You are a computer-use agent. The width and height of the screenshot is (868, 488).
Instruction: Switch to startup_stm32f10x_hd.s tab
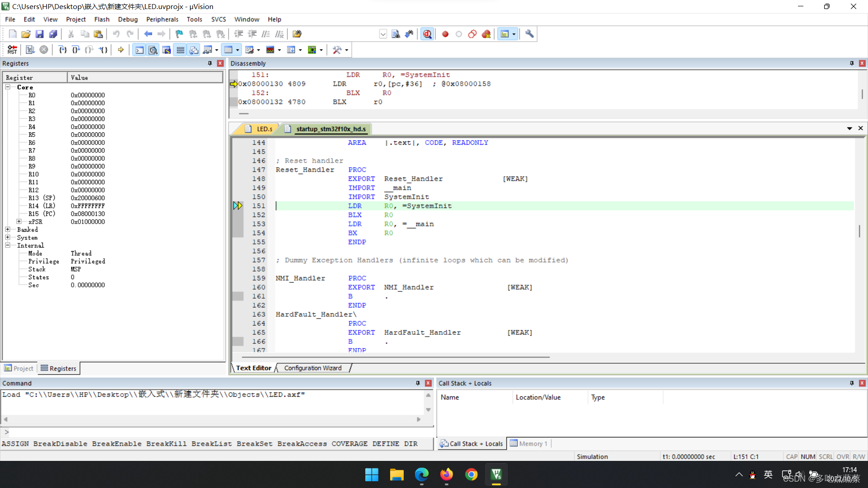point(330,129)
